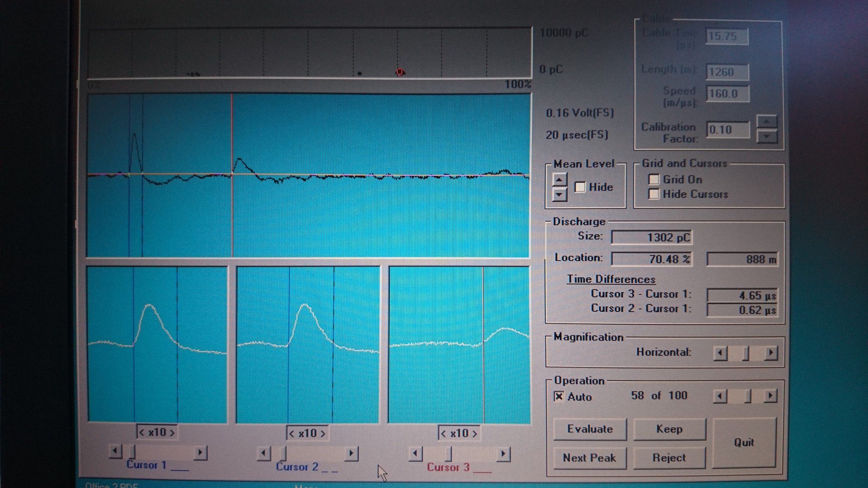Click the Evaluate button
This screenshot has width=868, height=488.
point(590,429)
